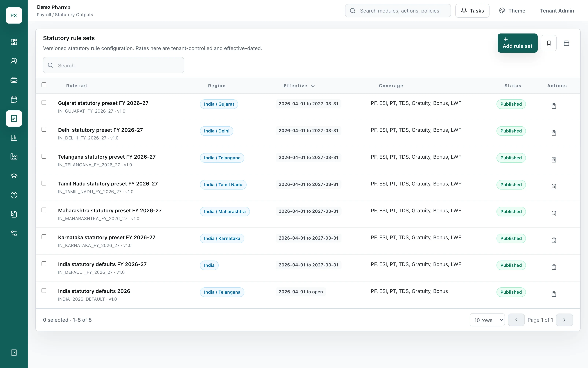Click the India / Delhi region tag
The width and height of the screenshot is (588, 368).
coord(216,131)
